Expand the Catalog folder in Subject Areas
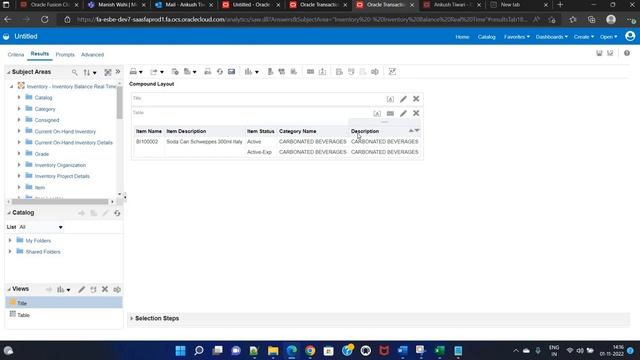 click(x=19, y=98)
